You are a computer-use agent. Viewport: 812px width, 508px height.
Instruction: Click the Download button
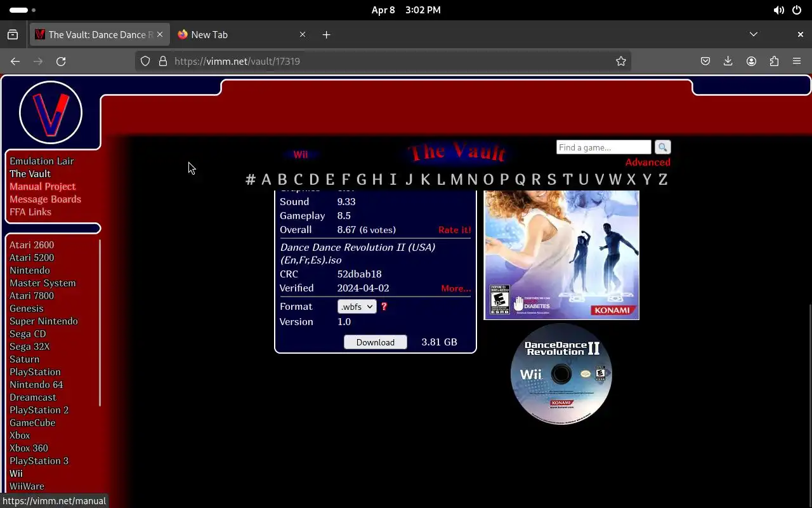tap(376, 342)
